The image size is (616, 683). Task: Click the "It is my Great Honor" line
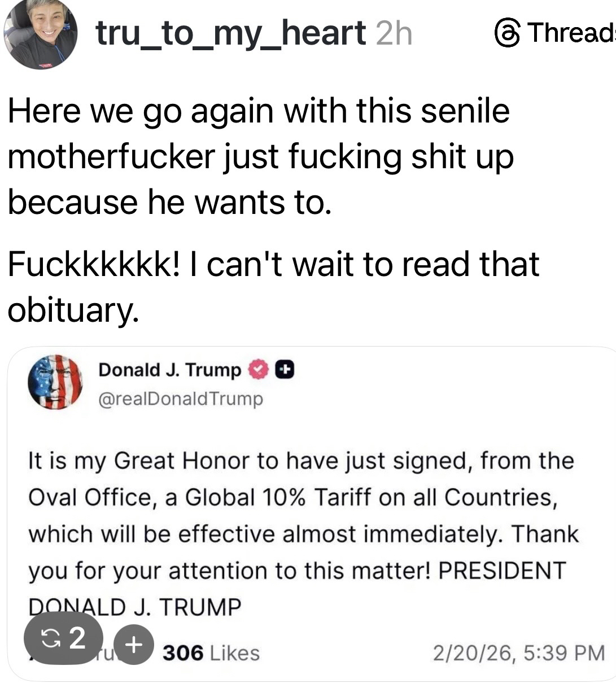[300, 461]
